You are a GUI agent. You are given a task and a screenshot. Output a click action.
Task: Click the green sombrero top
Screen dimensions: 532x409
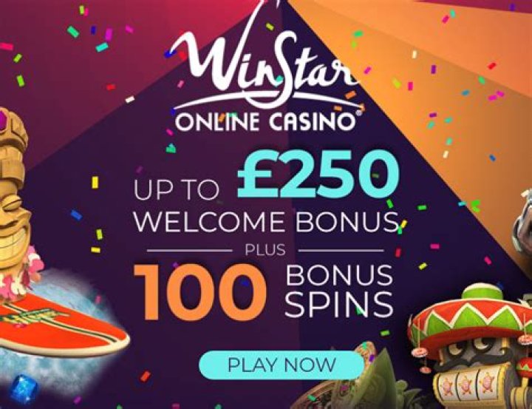(x=482, y=292)
